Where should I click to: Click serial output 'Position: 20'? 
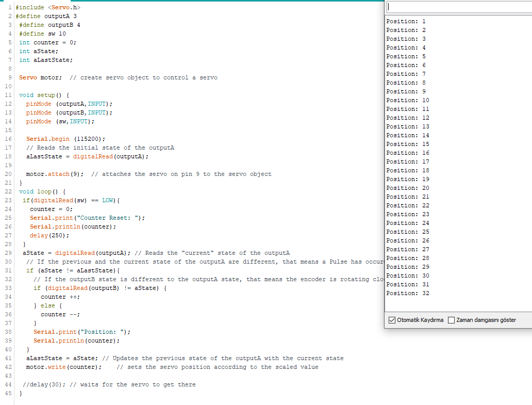pos(407,188)
